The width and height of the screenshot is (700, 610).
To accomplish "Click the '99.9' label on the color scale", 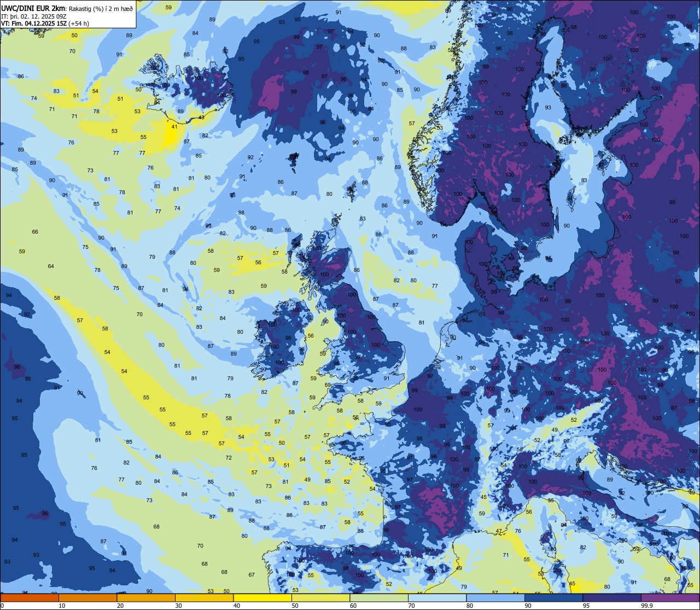I will pos(647,606).
